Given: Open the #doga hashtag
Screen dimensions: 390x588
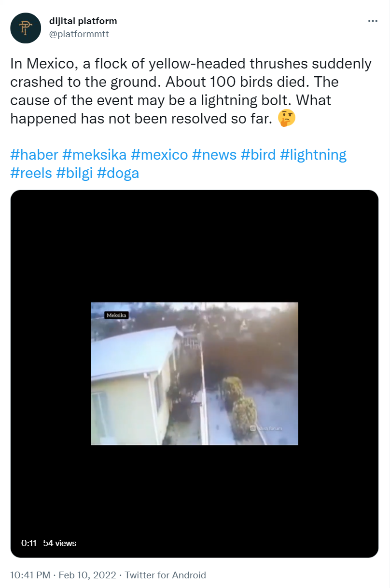Looking at the screenshot, I should (x=118, y=173).
